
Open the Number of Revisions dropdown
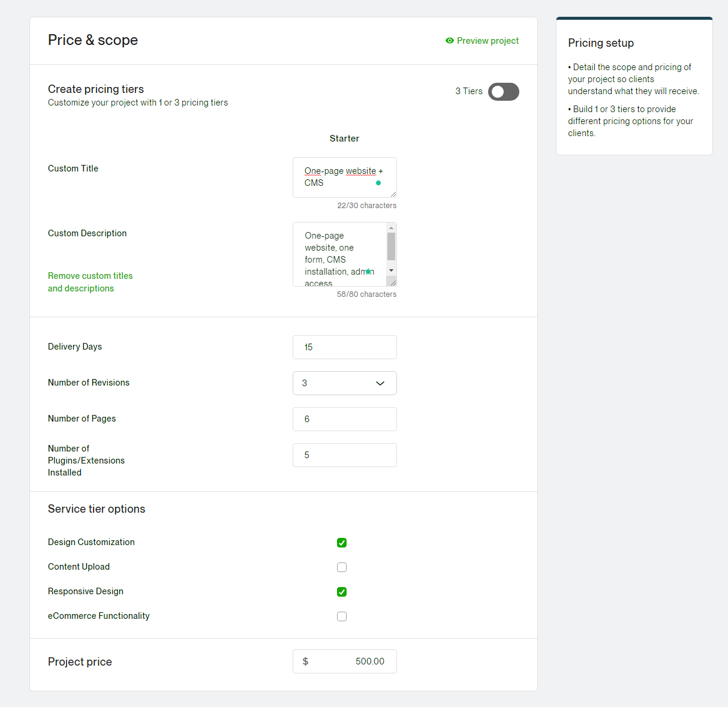coord(344,383)
